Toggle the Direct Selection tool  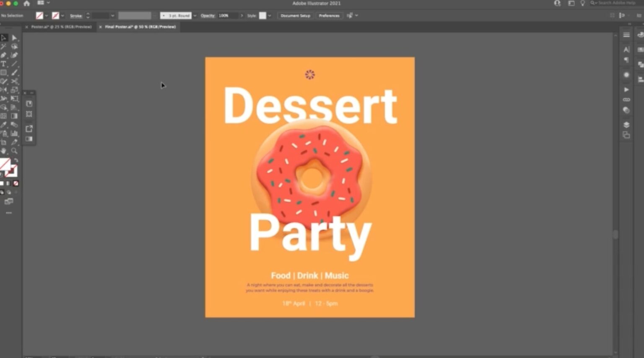(x=14, y=38)
